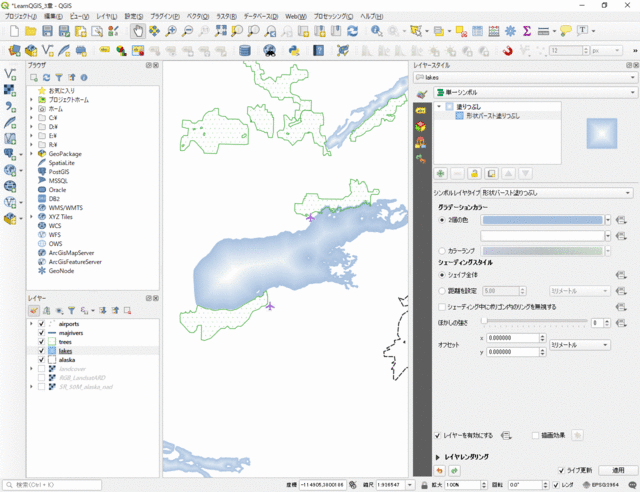640x492 pixels.
Task: Click the green add symbol layer button
Action: click(x=440, y=174)
